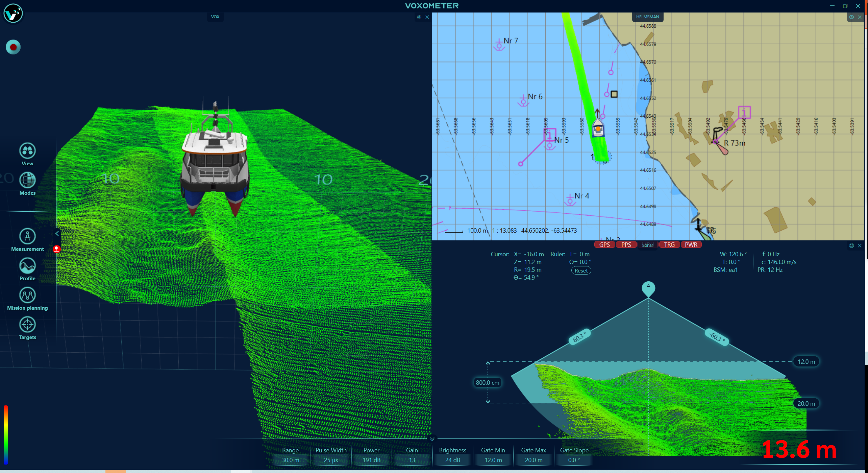Close the sonar swath panel
868x473 pixels.
(x=860, y=246)
